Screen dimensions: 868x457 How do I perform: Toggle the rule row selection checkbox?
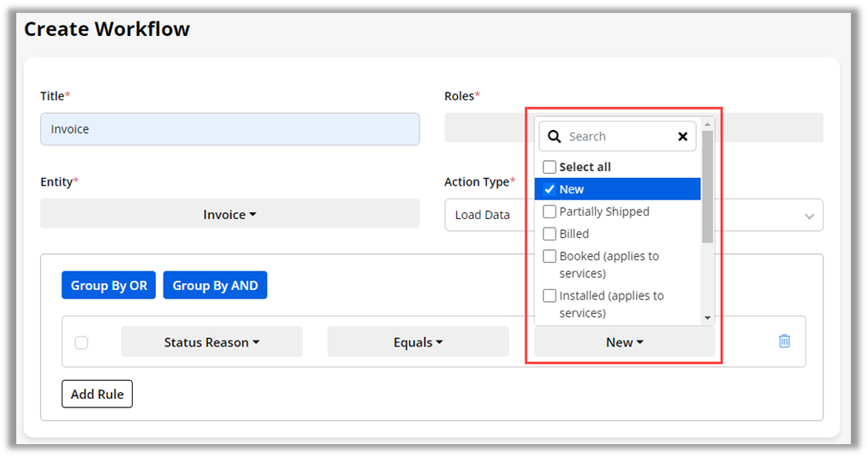pos(81,342)
